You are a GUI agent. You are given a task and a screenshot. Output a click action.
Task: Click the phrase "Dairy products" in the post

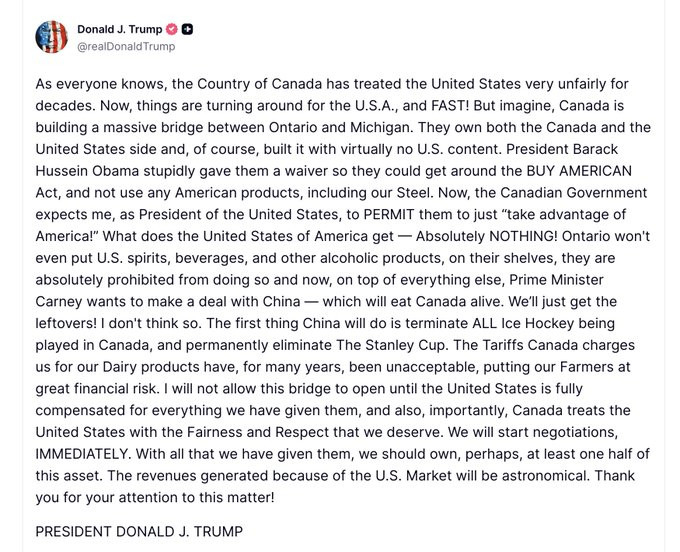(149, 366)
